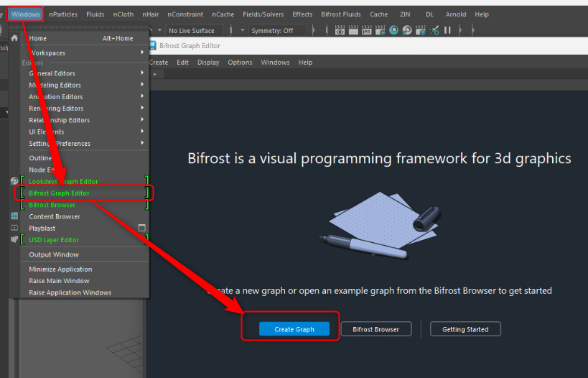This screenshot has width=588, height=378.
Task: Open Render Settings clapperboard gear icon
Action: point(381,30)
